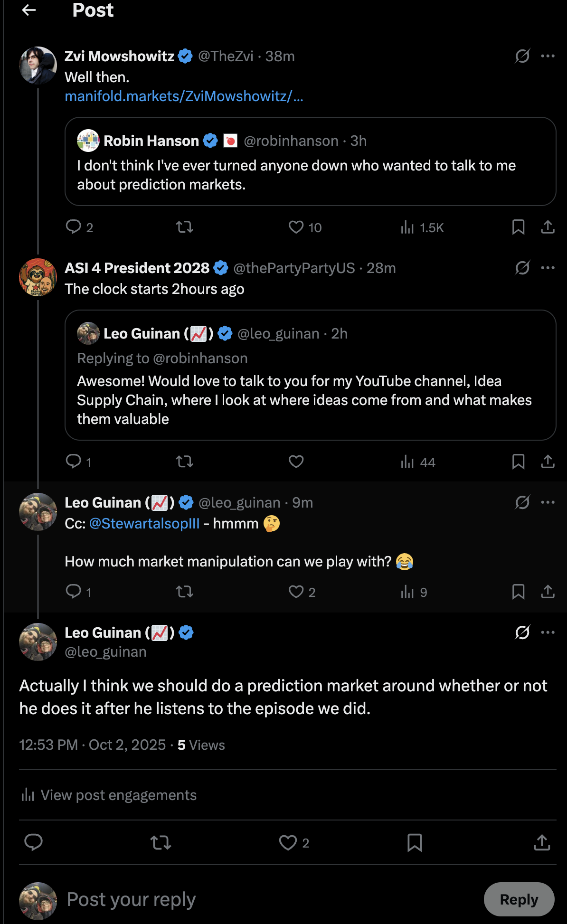The image size is (567, 924).
Task: Repost the main Leo Guinan post
Action: (161, 842)
